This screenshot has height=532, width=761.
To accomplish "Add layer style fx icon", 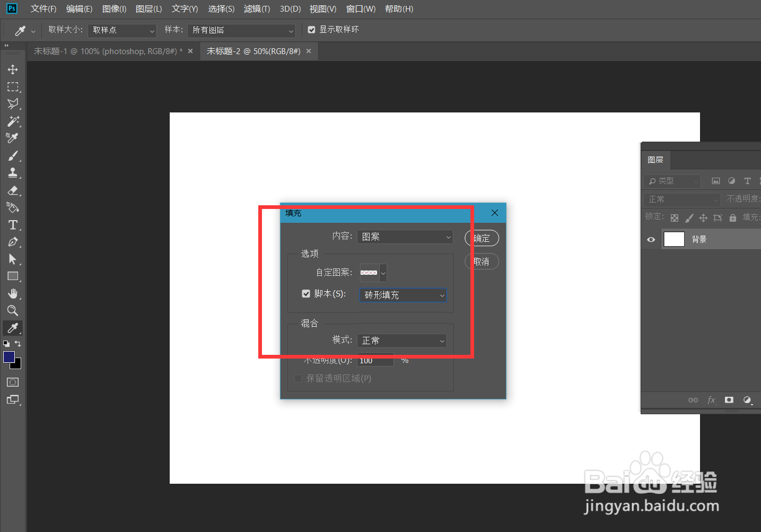I will pyautogui.click(x=712, y=400).
